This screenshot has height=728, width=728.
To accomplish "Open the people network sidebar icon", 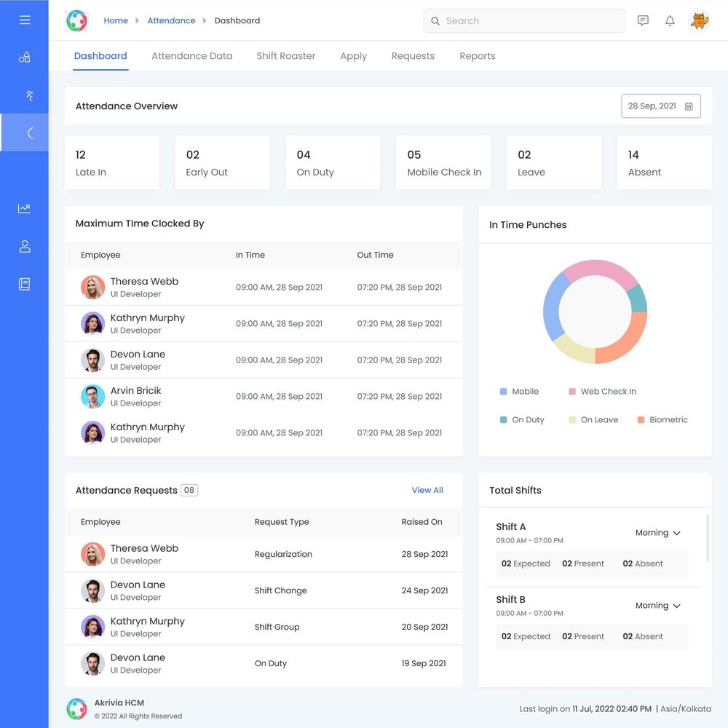I will 29,95.
